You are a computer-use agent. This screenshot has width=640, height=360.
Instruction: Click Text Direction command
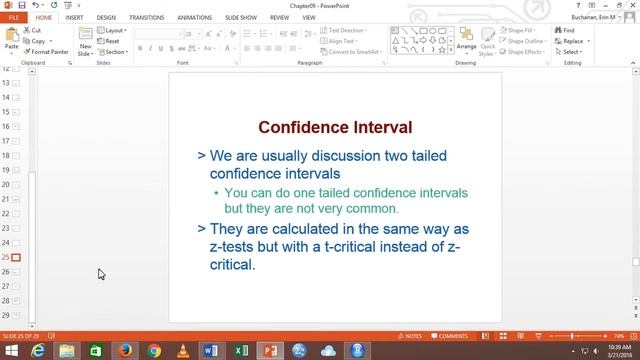[343, 30]
